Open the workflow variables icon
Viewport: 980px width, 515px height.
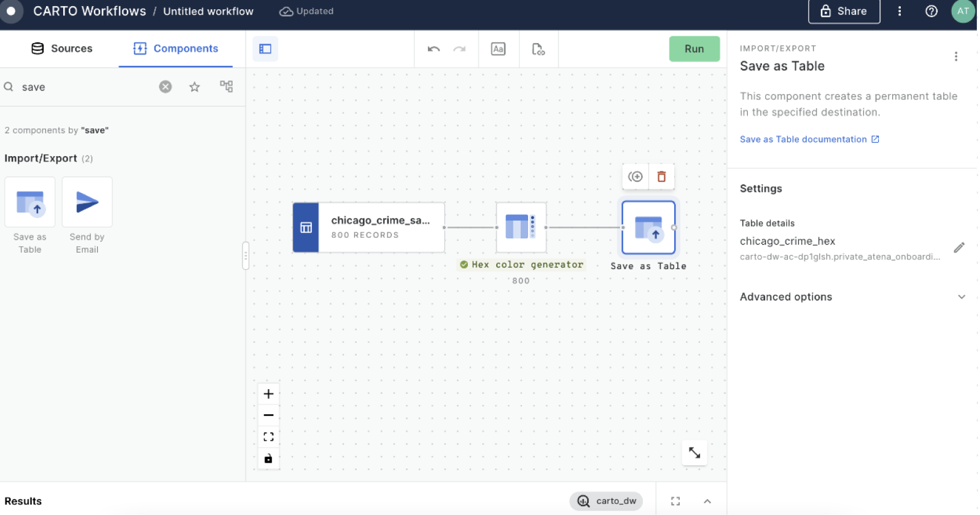coord(538,49)
